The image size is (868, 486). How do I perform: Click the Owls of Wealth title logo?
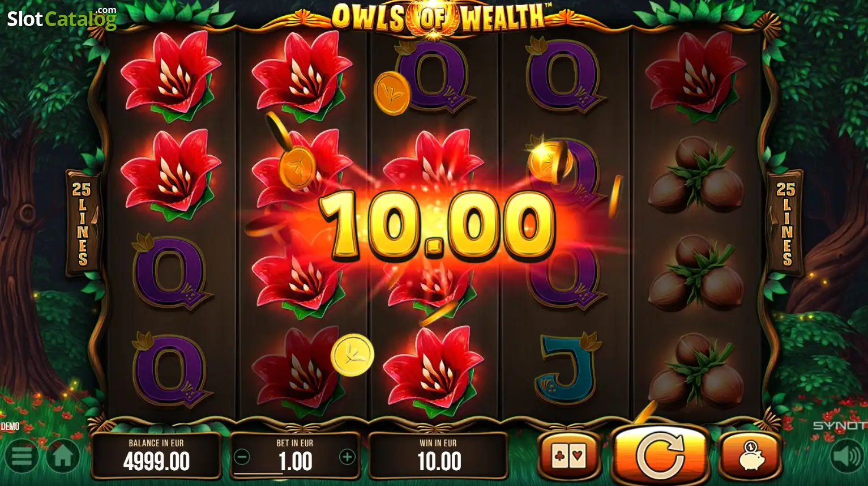tap(437, 17)
